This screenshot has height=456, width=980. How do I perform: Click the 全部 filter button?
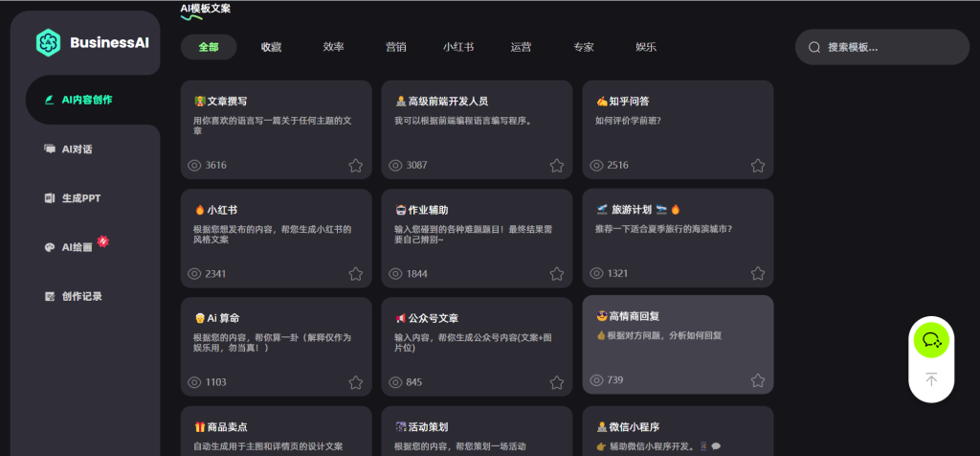[x=209, y=47]
